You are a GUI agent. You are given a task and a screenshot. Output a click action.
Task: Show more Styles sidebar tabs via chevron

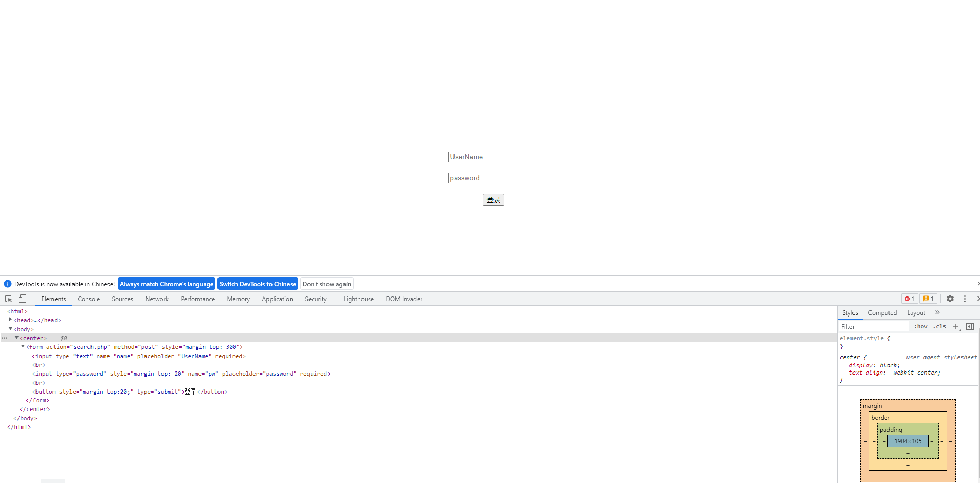(937, 312)
